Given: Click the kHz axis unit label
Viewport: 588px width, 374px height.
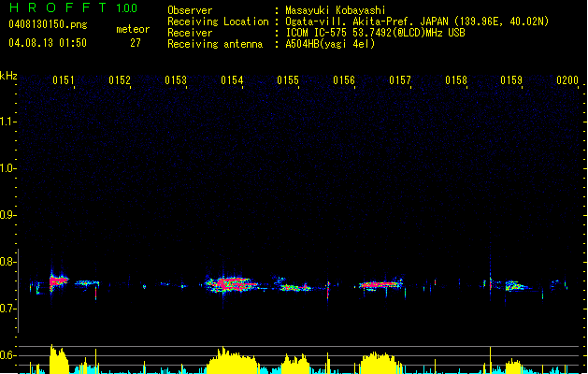Looking at the screenshot, I should tap(8, 76).
